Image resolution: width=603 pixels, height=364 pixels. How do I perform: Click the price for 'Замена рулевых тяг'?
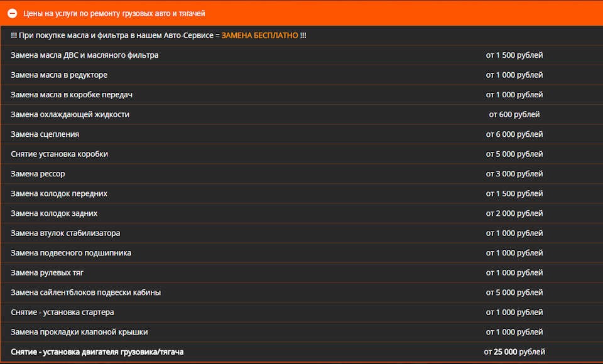coord(514,273)
